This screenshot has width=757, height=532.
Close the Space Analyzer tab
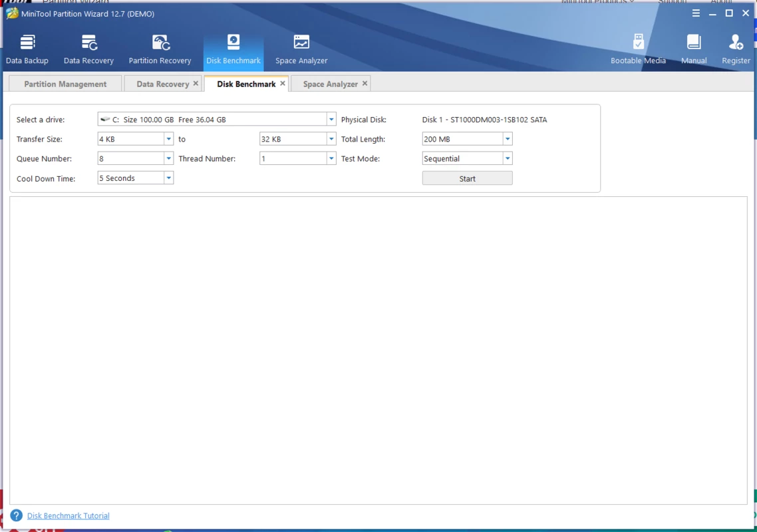pyautogui.click(x=365, y=84)
